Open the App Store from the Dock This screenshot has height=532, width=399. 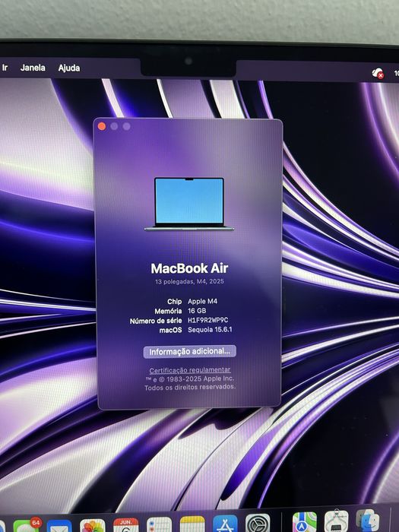[x=225, y=524]
